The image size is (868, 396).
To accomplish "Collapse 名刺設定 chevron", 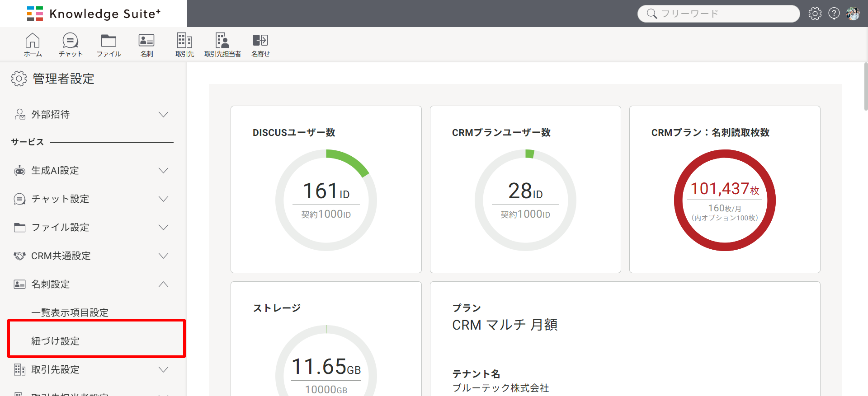I will (163, 284).
